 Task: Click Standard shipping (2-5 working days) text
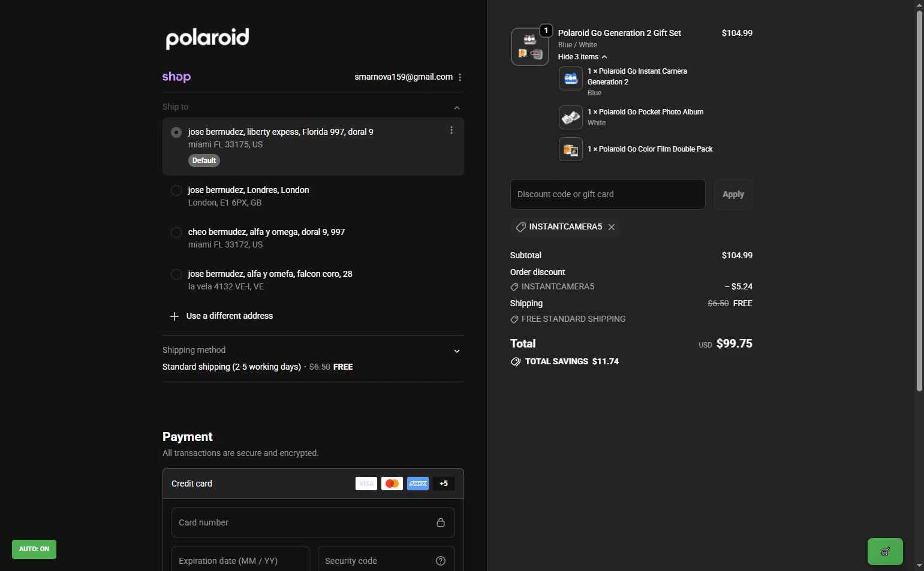pos(231,367)
